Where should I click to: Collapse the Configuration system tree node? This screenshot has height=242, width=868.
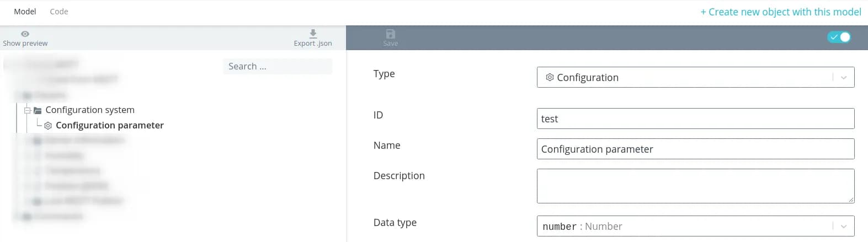coord(27,110)
